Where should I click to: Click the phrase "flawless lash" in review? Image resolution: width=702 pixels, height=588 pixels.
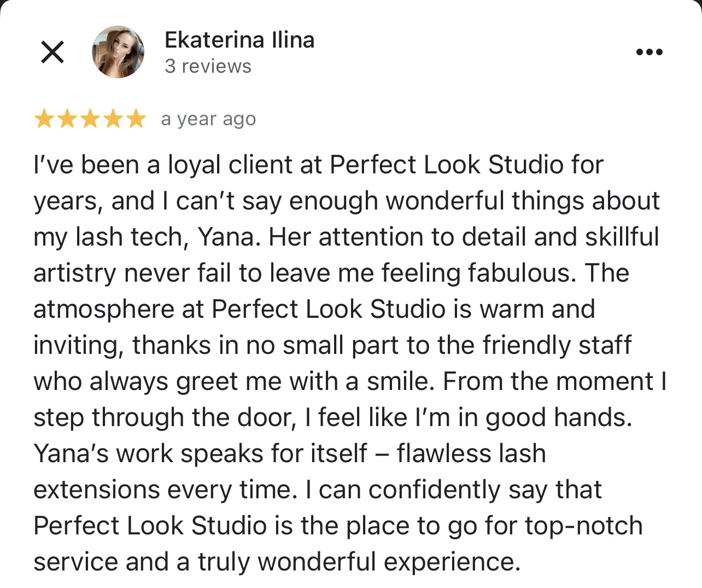coord(471,453)
